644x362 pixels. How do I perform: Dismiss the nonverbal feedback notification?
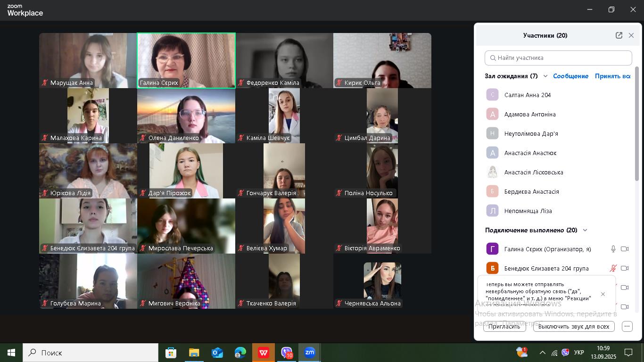(603, 294)
